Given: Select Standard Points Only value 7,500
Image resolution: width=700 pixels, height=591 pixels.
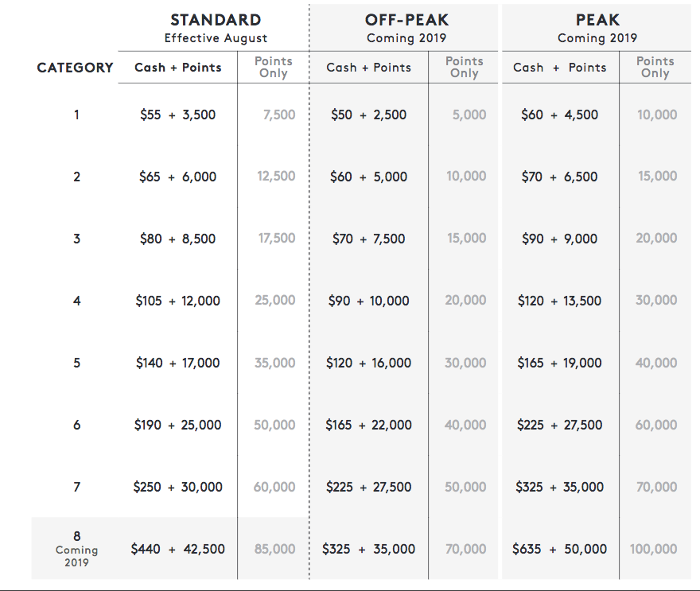Looking at the screenshot, I should pyautogui.click(x=279, y=115).
